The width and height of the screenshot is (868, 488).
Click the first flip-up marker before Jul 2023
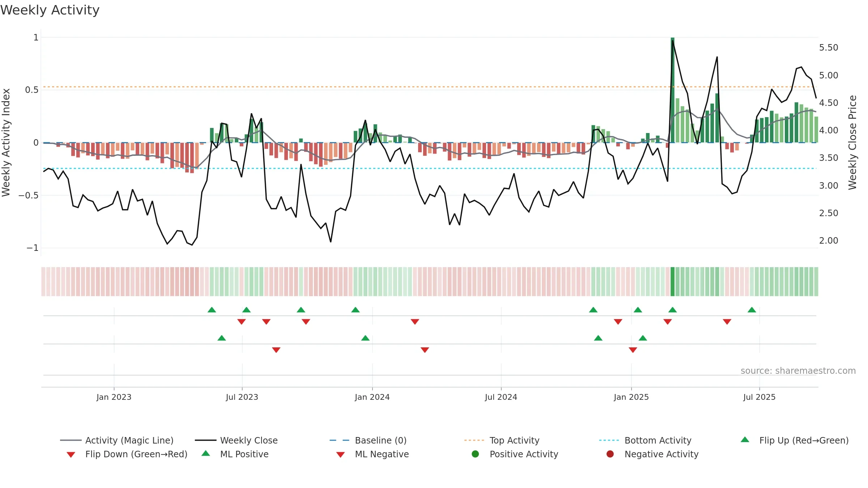pos(212,310)
